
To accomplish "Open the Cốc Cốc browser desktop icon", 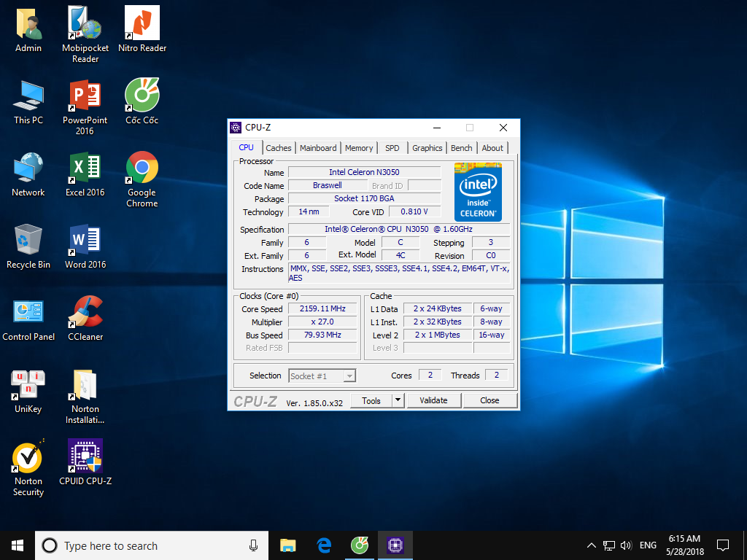I will (x=142, y=102).
